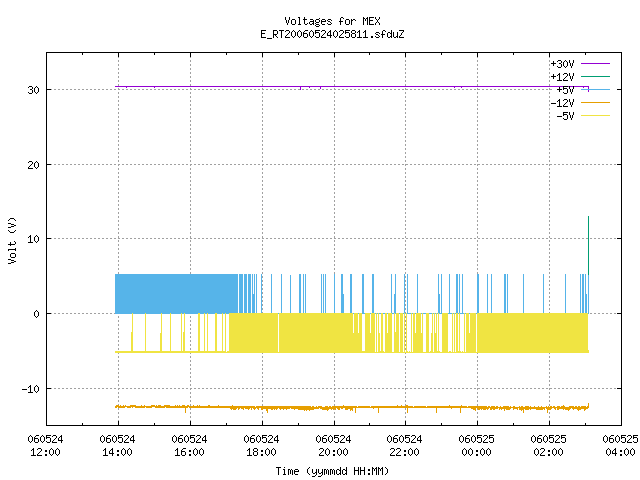640x480 pixels.
Task: Click y-axis tick label 10
Action: point(33,239)
